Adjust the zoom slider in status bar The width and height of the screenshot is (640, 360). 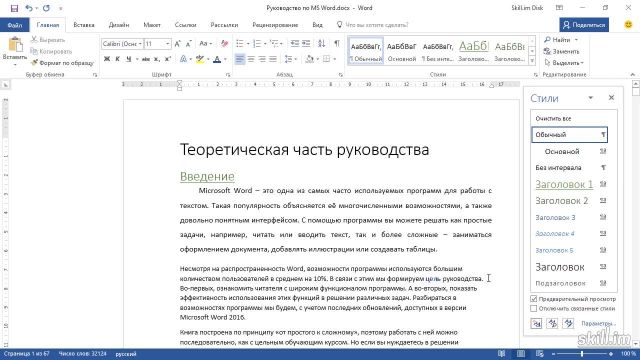(x=582, y=354)
